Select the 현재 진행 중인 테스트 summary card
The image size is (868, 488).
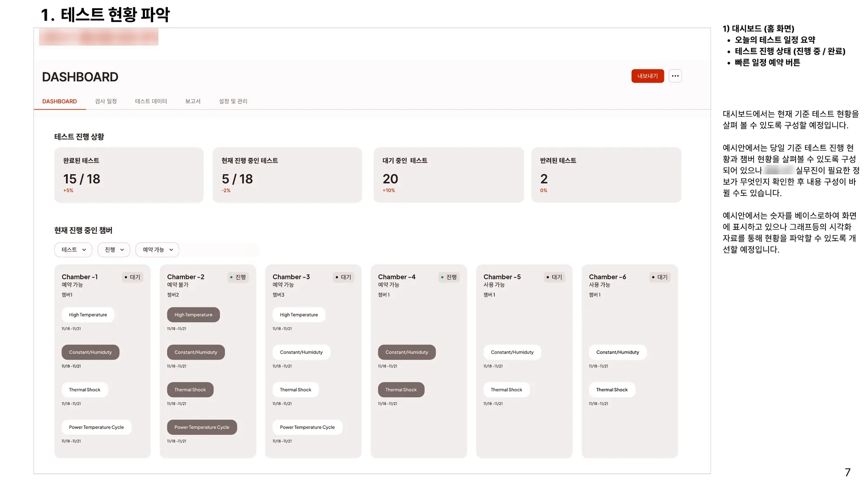[287, 175]
